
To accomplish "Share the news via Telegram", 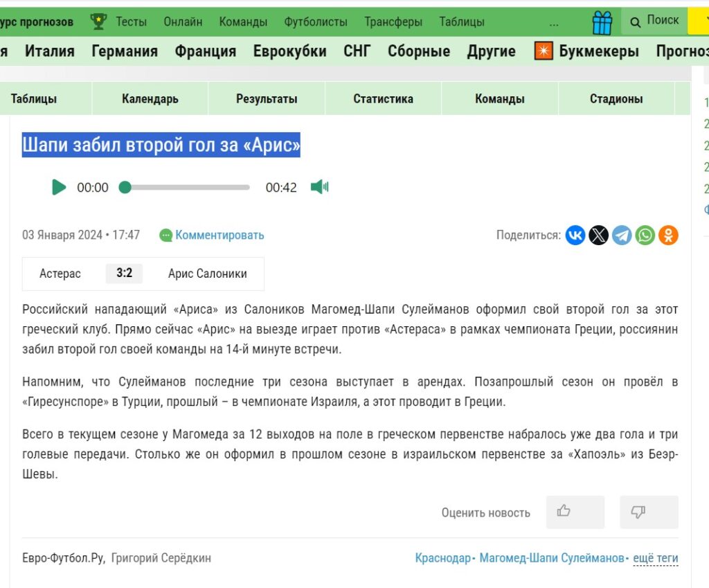I will click(x=622, y=235).
